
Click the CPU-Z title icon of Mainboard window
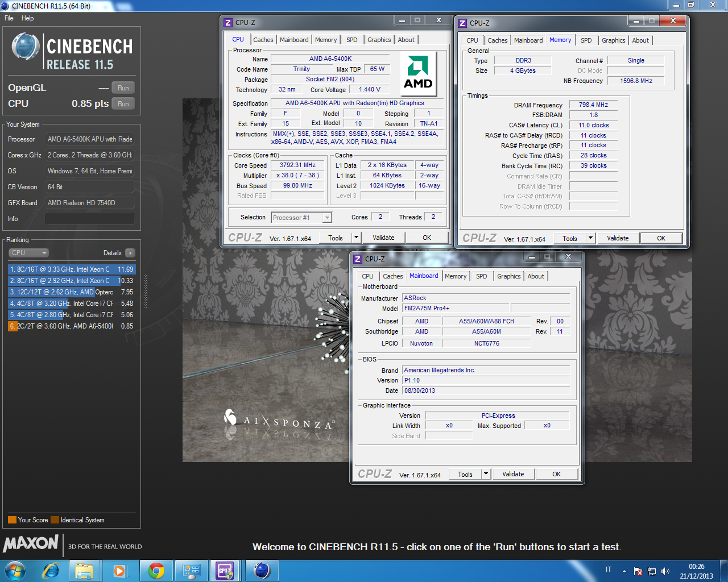[x=358, y=259]
